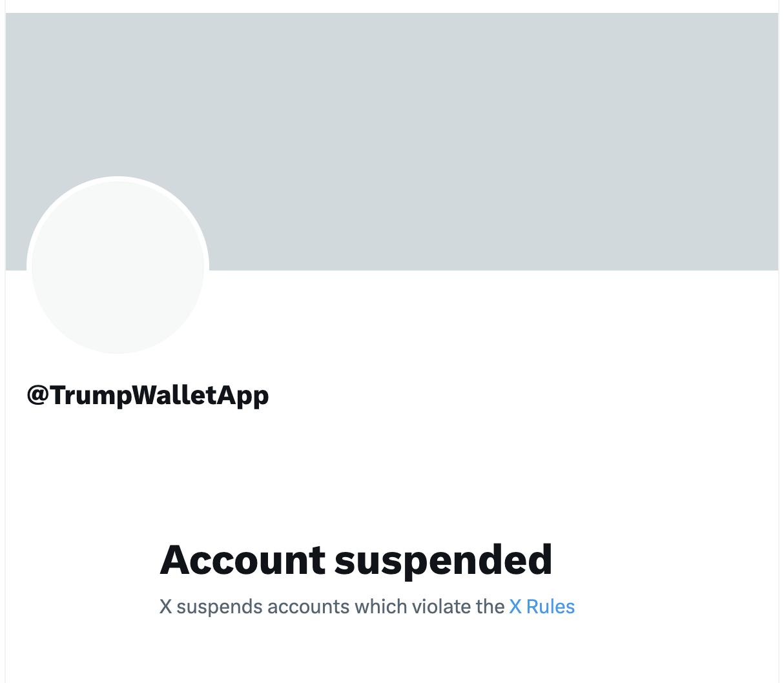The width and height of the screenshot is (784, 683).
Task: Click the leading gray "X" in the message
Action: click(x=166, y=607)
